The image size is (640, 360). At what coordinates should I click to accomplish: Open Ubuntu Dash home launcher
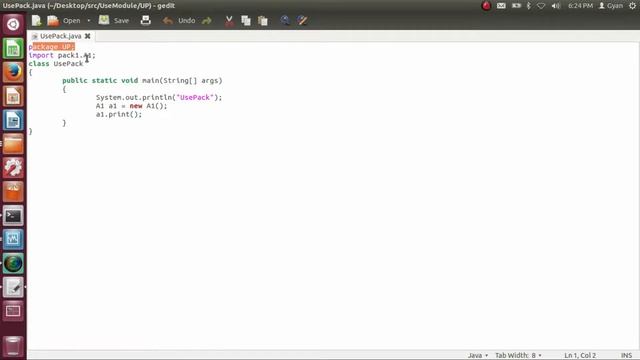click(x=13, y=24)
